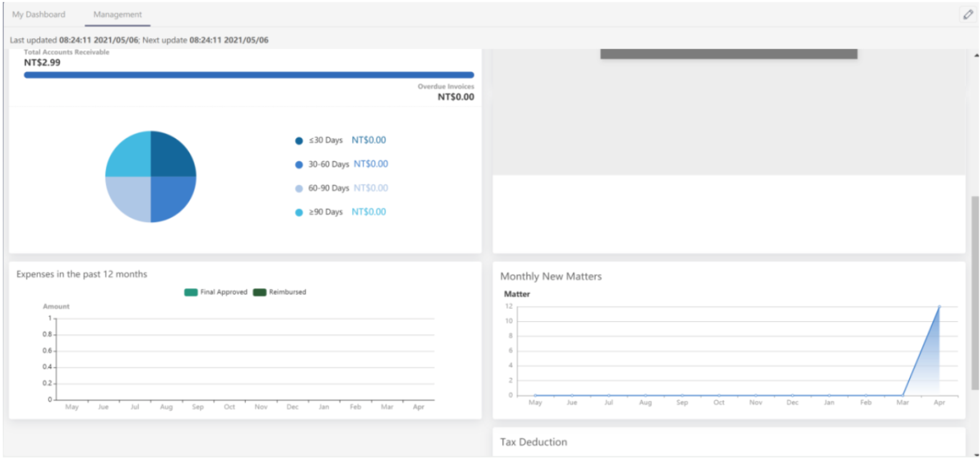Open the ≥90 Days NT$0.00 amount

(368, 212)
